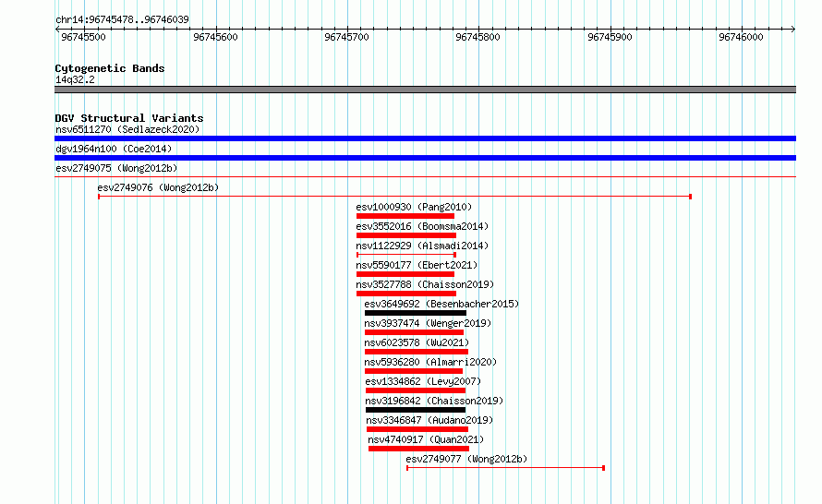The image size is (822, 504).
Task: Click nsv4740917 (Quan2021) label
Action: [x=426, y=439]
